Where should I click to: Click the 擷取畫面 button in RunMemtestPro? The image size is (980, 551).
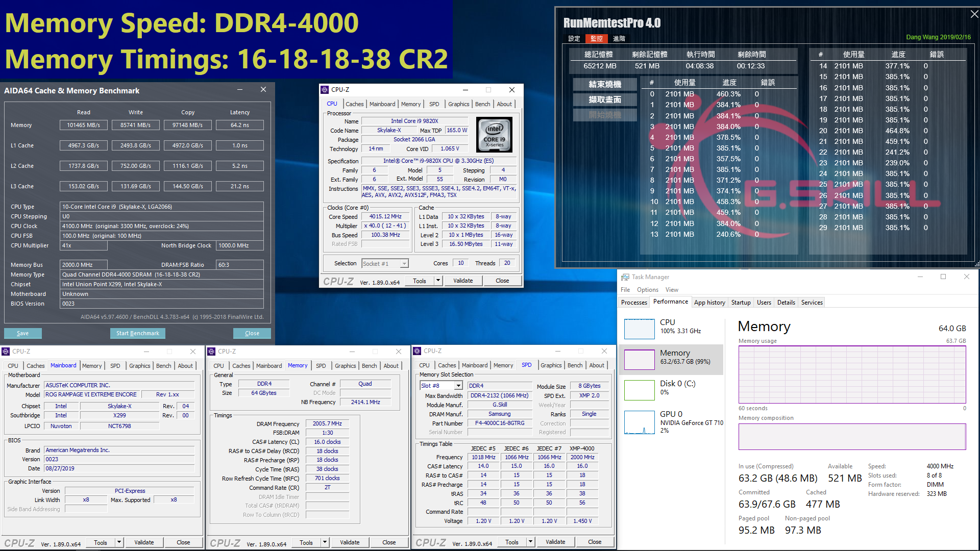tap(605, 99)
